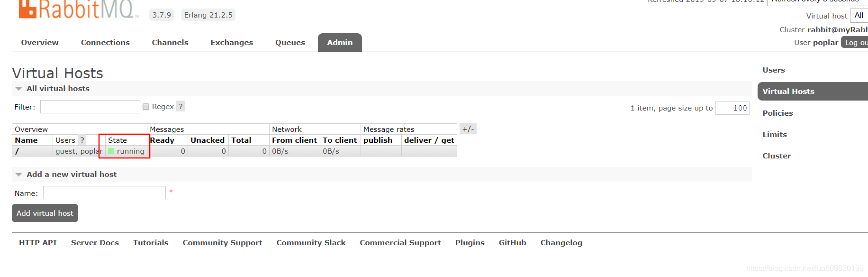The image size is (868, 277).
Task: Select Connections from the navigation
Action: pos(105,42)
